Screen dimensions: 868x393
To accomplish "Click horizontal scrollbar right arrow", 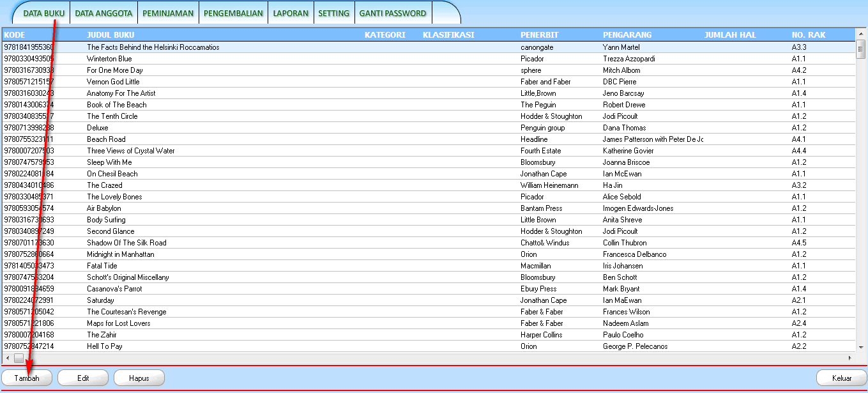I will click(849, 358).
